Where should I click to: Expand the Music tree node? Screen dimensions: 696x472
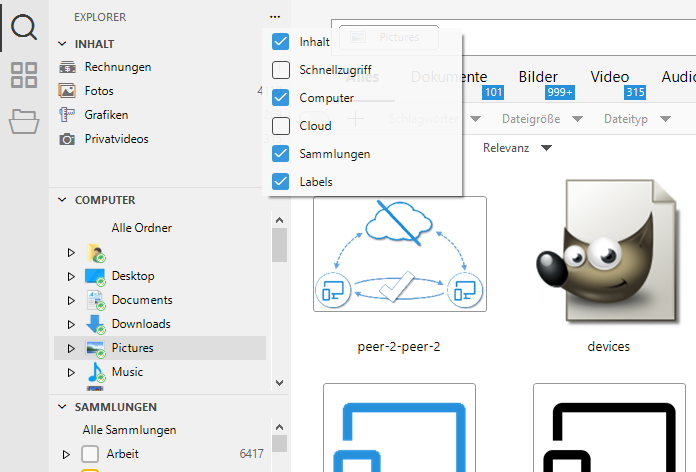point(71,372)
